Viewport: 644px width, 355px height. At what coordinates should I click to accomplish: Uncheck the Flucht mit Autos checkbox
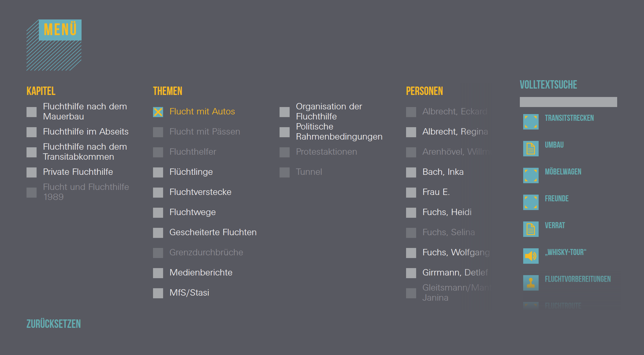pos(158,112)
